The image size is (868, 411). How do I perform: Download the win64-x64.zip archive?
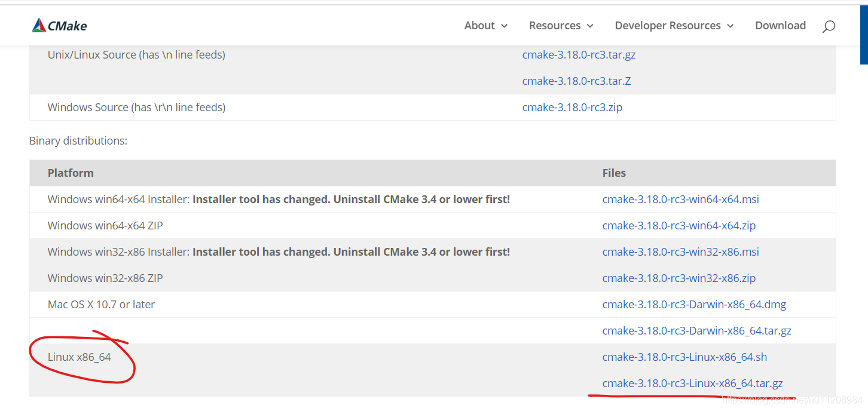(x=679, y=226)
